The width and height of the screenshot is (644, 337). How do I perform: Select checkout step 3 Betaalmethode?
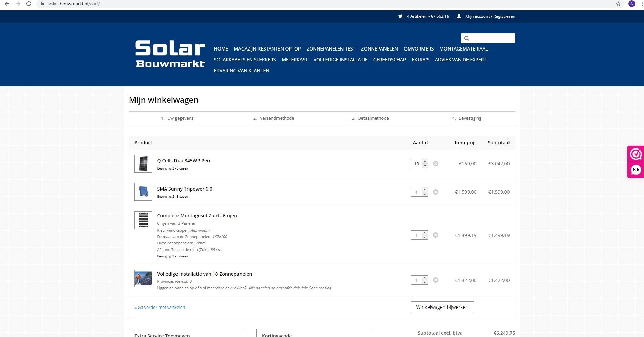370,118
